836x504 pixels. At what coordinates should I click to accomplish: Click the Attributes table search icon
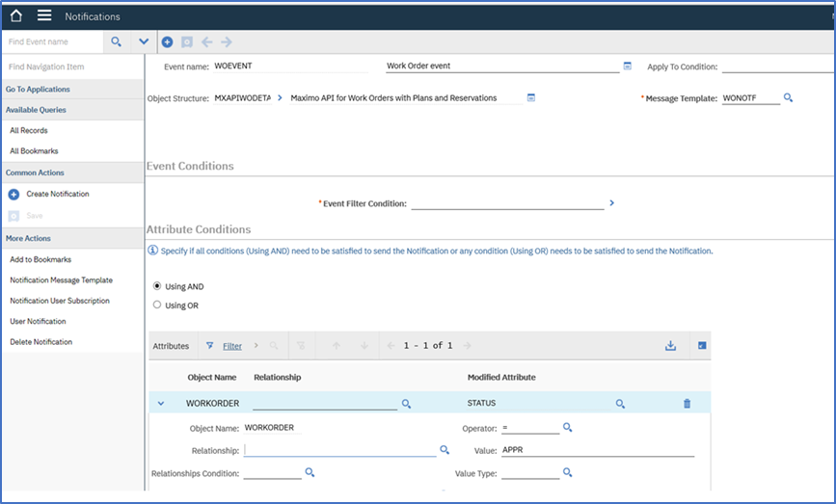coord(274,346)
